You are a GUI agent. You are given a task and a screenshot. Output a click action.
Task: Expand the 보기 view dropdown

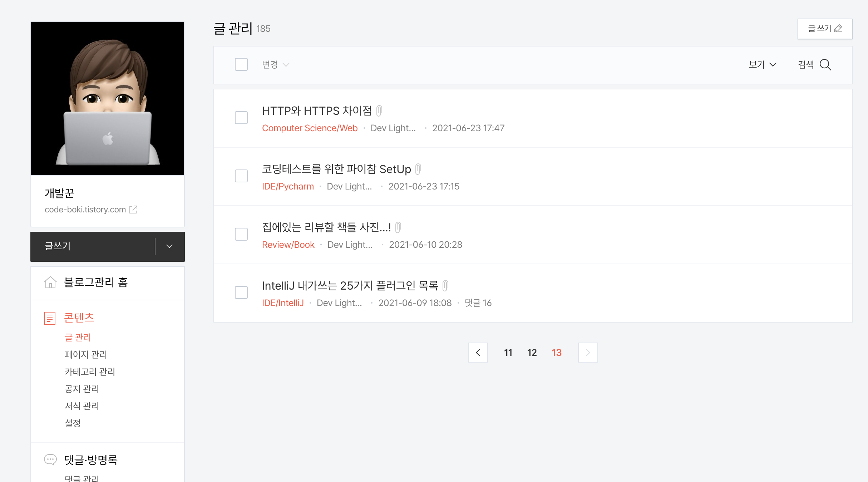tap(763, 65)
